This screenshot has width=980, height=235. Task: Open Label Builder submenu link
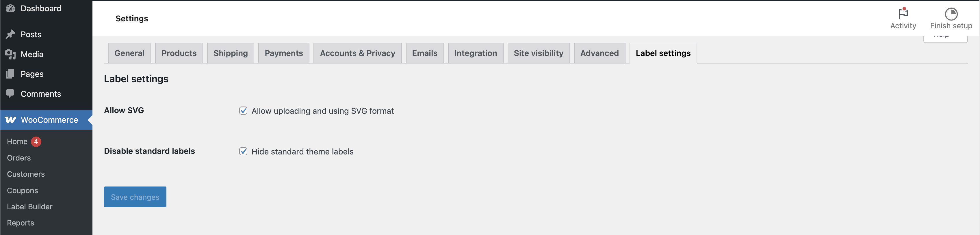pyautogui.click(x=30, y=206)
